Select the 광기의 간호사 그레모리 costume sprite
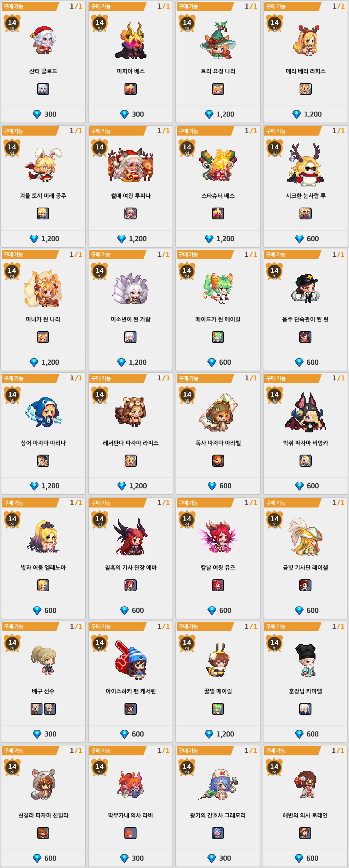Image resolution: width=349 pixels, height=868 pixels. pyautogui.click(x=218, y=783)
